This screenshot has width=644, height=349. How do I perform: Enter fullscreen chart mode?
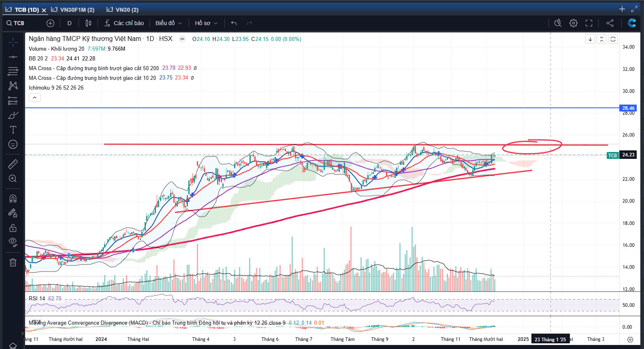pos(589,23)
